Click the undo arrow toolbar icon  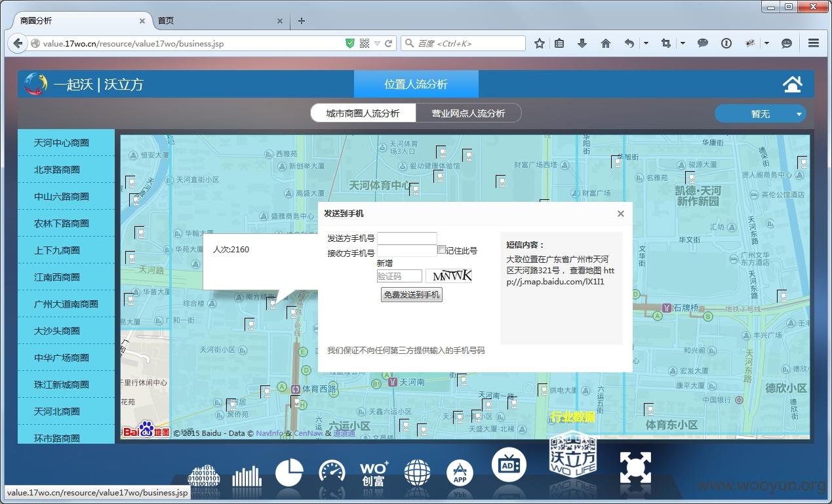pyautogui.click(x=629, y=43)
